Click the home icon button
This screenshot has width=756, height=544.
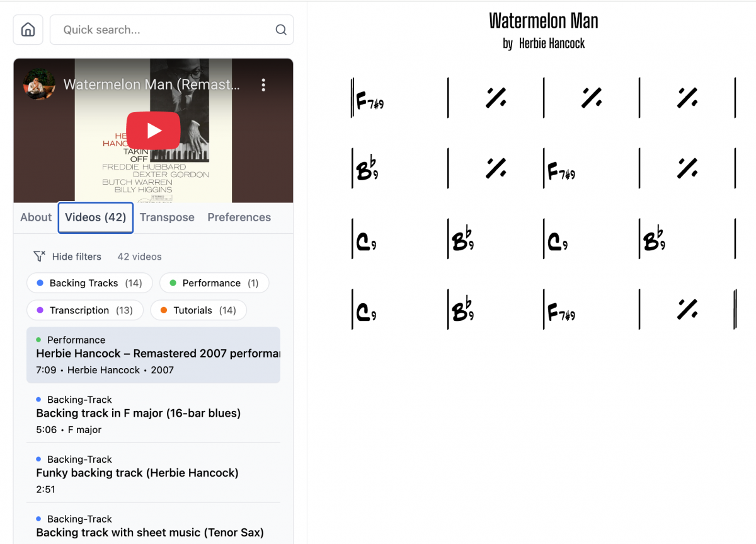tap(28, 30)
